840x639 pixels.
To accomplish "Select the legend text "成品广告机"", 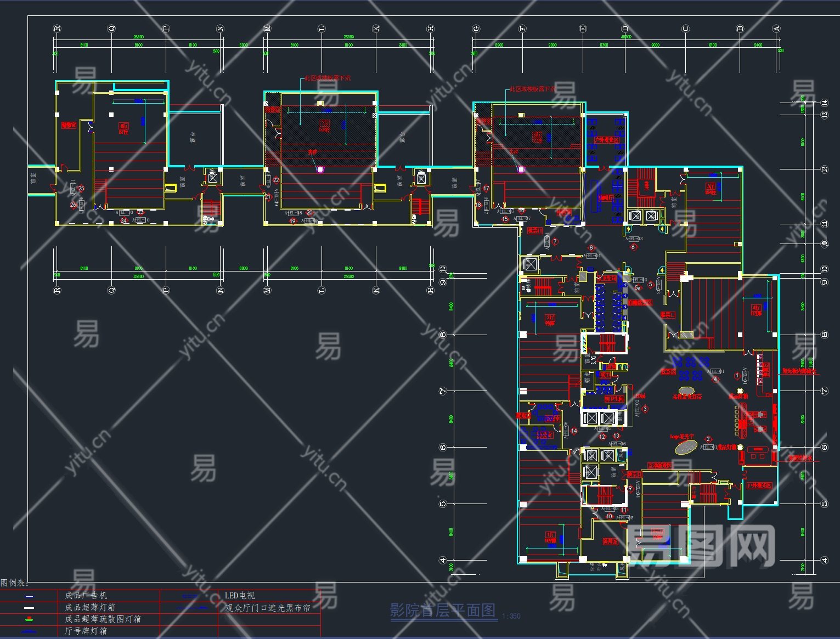I will 86,596.
